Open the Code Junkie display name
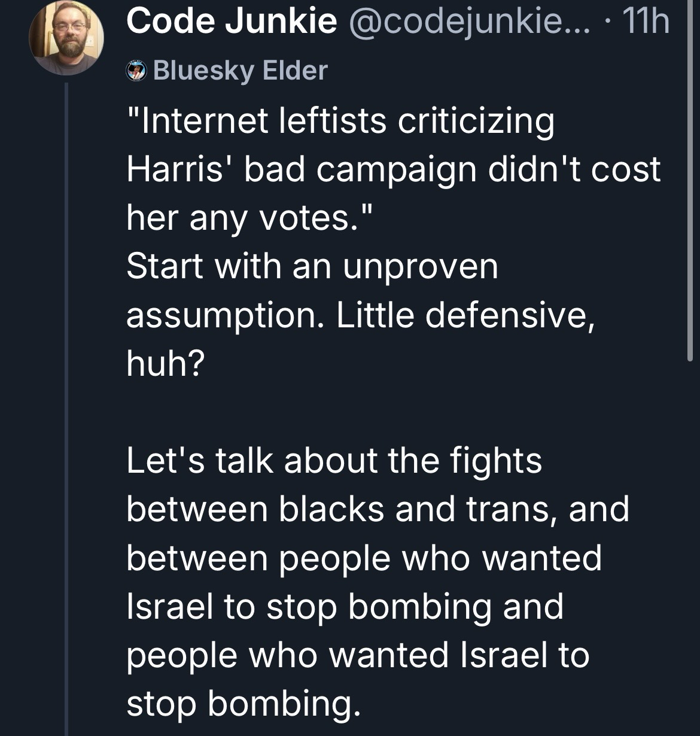The height and width of the screenshot is (736, 700). (x=232, y=22)
